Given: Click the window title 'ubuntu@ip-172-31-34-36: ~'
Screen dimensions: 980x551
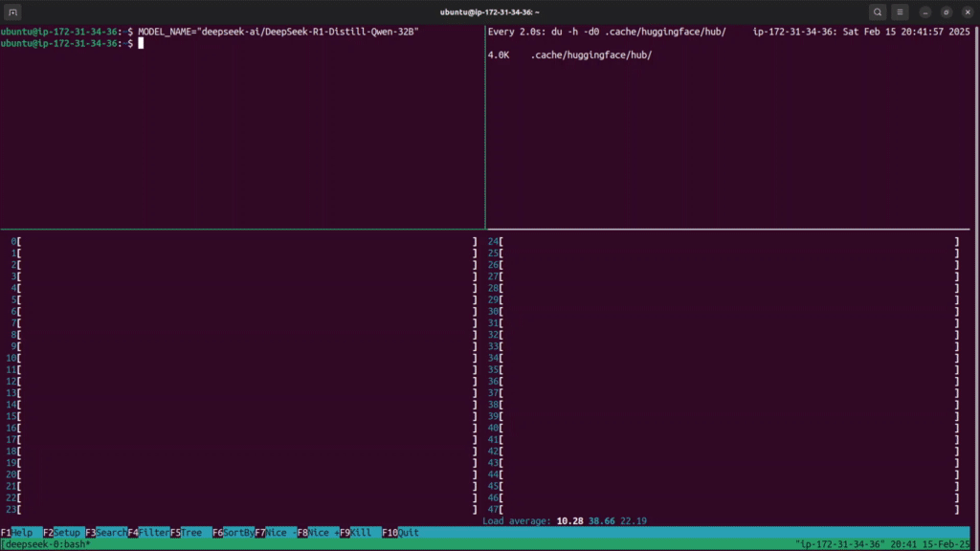Looking at the screenshot, I should (489, 11).
